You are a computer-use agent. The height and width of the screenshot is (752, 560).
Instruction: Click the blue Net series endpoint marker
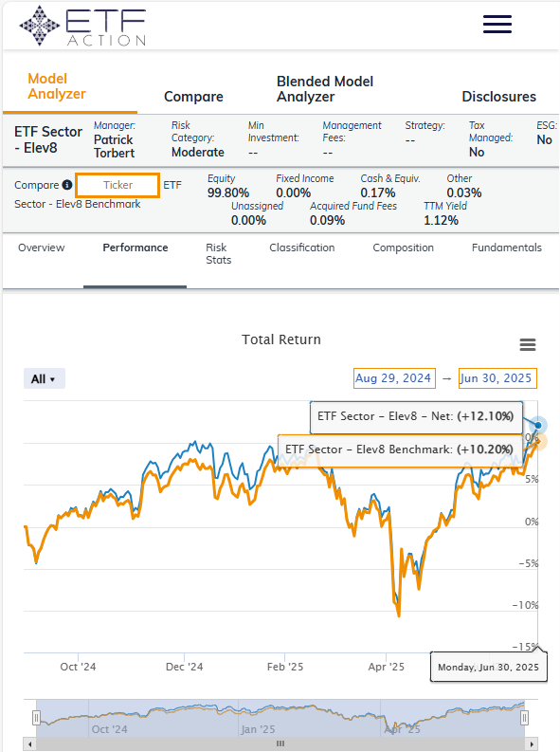coord(538,426)
